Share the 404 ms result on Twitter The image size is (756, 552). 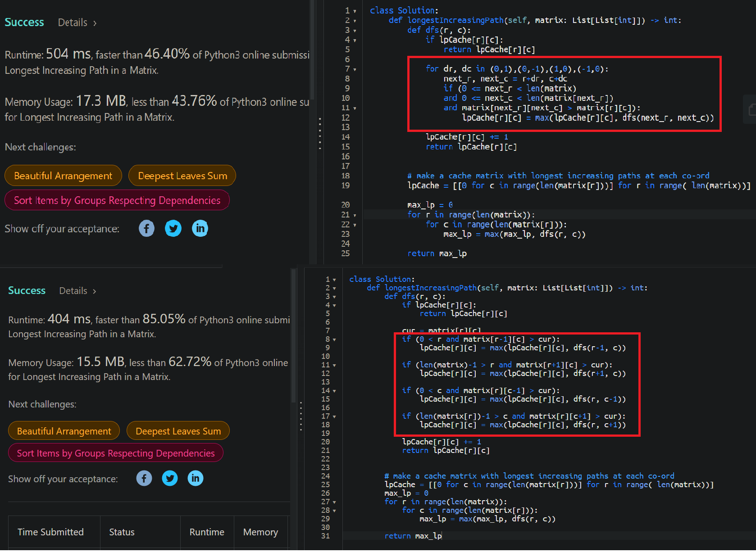(x=170, y=478)
